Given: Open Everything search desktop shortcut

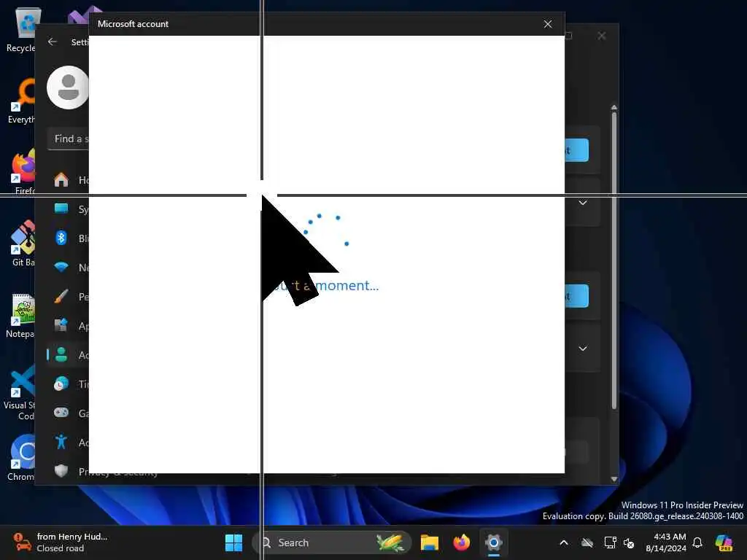Looking at the screenshot, I should coord(21,101).
